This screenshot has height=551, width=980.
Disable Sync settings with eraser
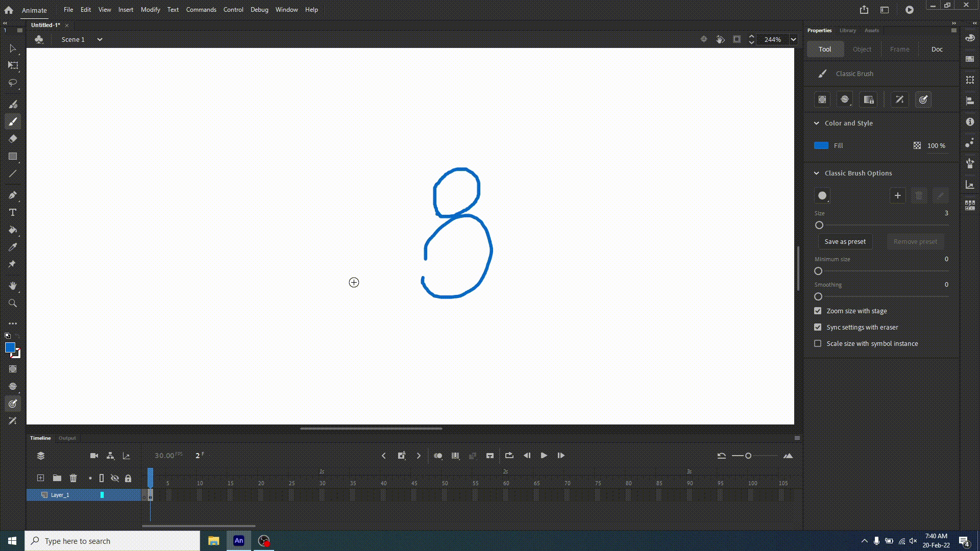tap(818, 327)
